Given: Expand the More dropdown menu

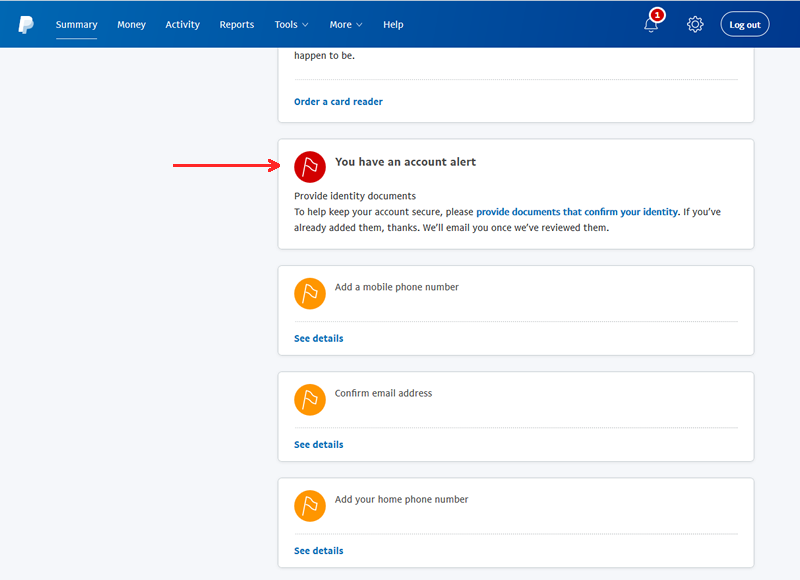Looking at the screenshot, I should click(346, 24).
